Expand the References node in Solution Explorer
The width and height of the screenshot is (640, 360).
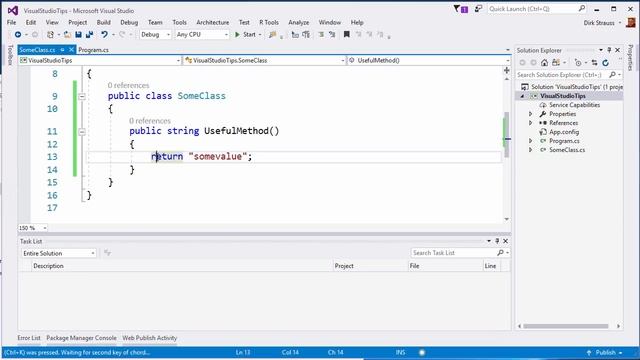coord(531,123)
